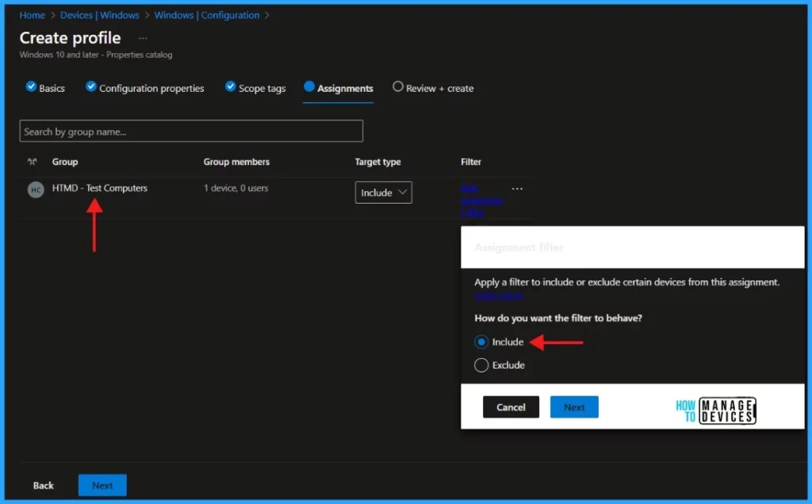Click the HC avatar of HTMD - Test Computers
The width and height of the screenshot is (812, 504).
coord(35,190)
